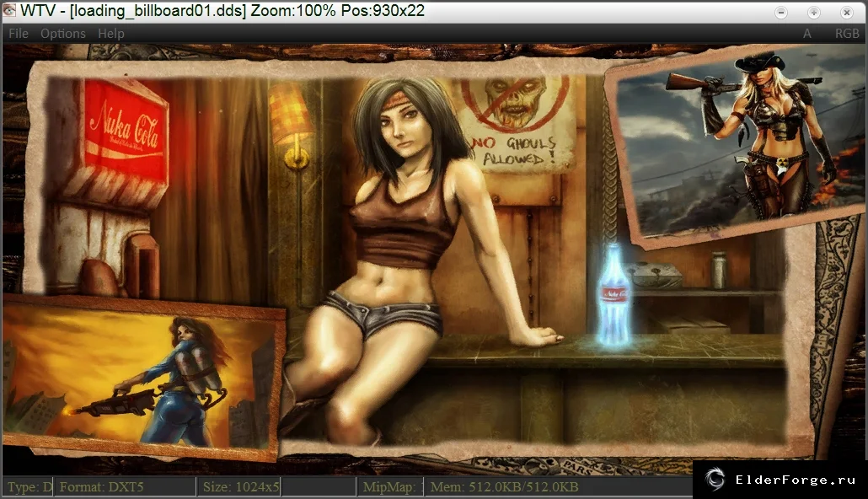
Task: Click the flamethrower girl photo
Action: (142, 379)
